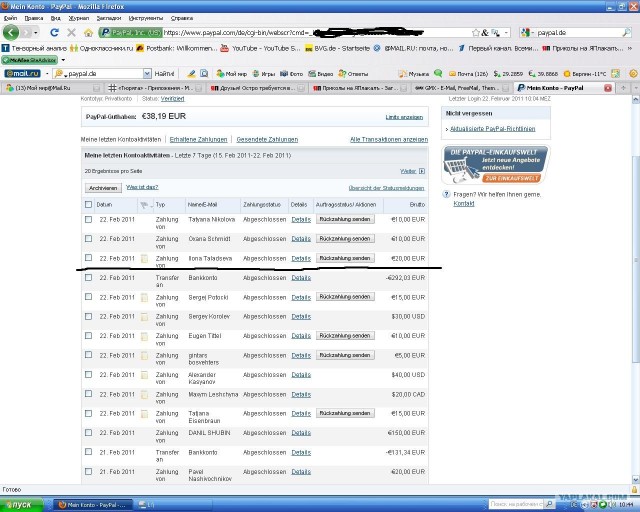Open the new tab plus button
640x512 pixels.
coord(623,88)
